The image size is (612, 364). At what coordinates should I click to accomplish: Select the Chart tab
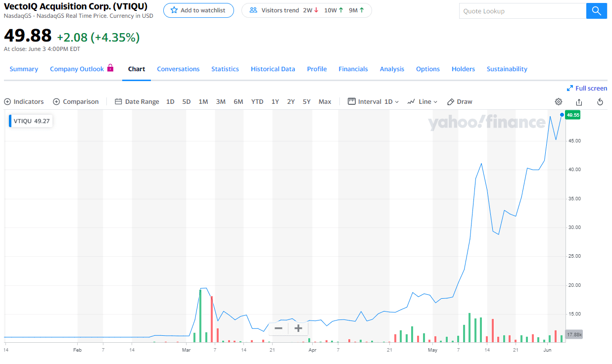(x=137, y=69)
